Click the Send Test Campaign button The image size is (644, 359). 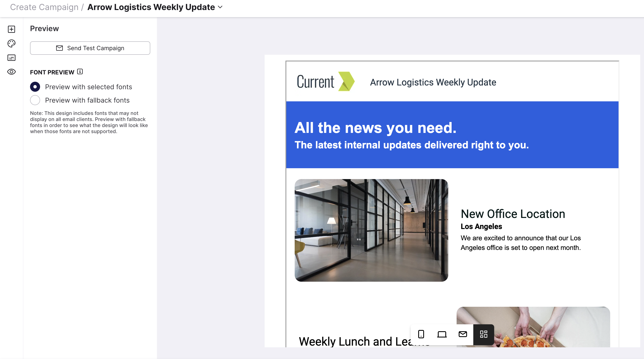[90, 48]
